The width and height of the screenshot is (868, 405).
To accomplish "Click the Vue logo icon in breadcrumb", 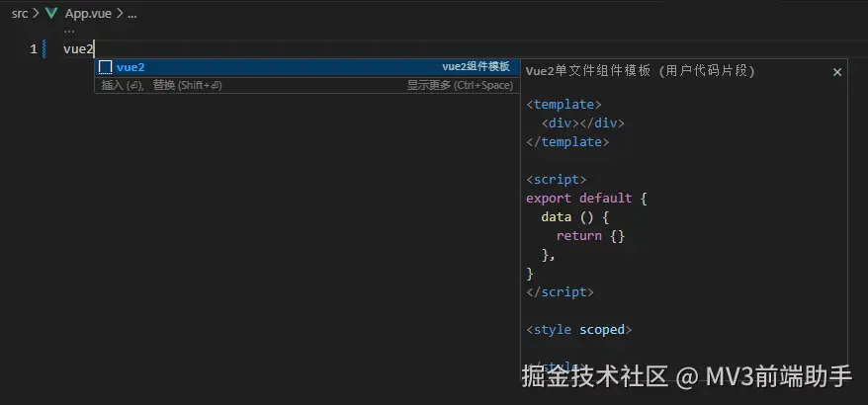I will coord(51,14).
